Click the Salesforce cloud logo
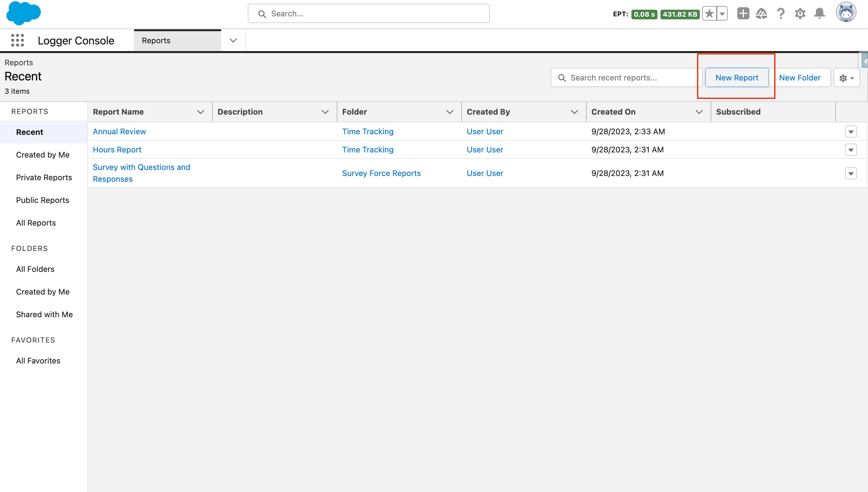This screenshot has width=868, height=492. [24, 13]
